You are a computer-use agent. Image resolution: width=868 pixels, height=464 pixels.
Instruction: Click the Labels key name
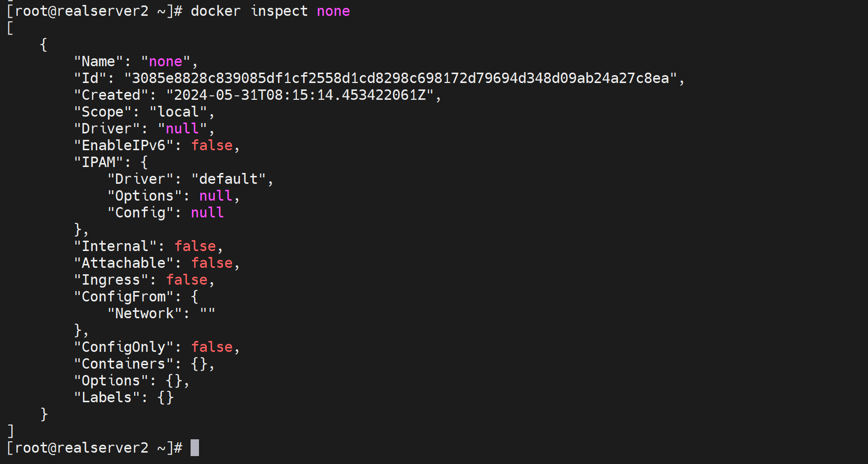107,397
